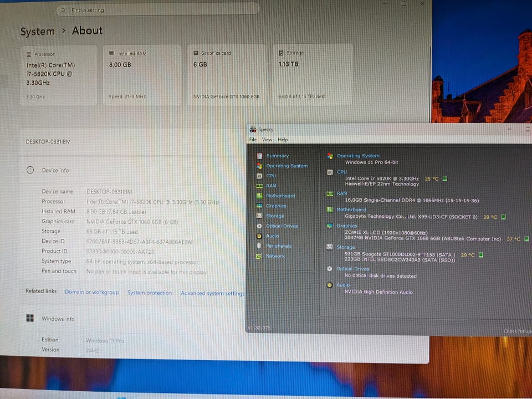Click monitor icon beside Graphics summary heading

pos(330,226)
